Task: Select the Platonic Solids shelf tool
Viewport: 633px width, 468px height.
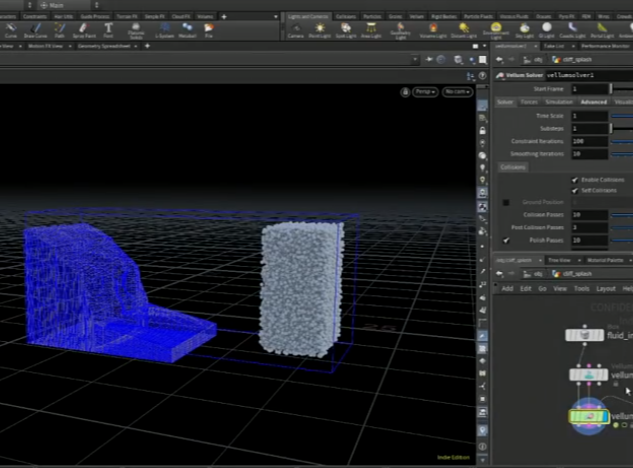Action: click(x=136, y=31)
